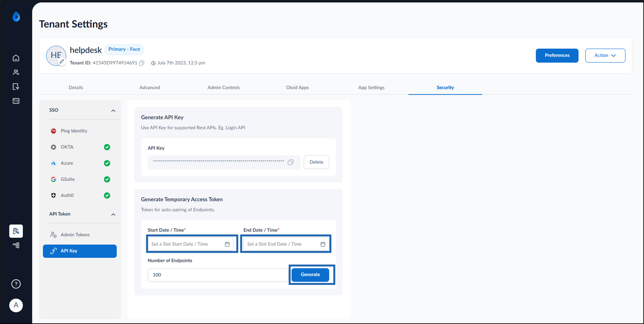The image size is (644, 324).
Task: Switch to the Admin Controls tab
Action: point(224,87)
